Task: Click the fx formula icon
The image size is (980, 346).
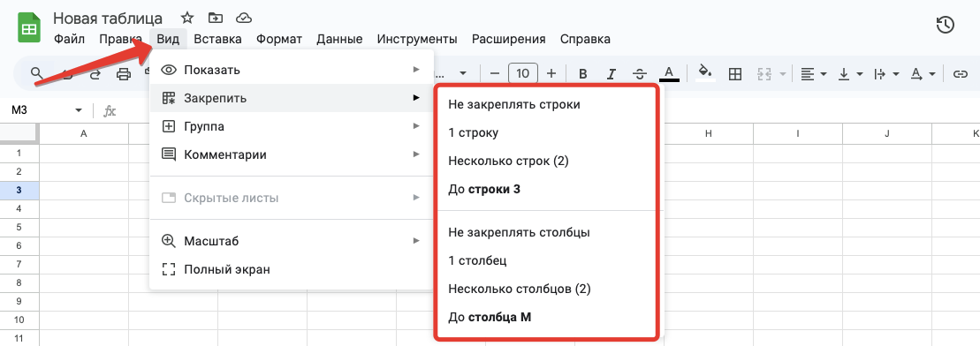Action: 110,111
